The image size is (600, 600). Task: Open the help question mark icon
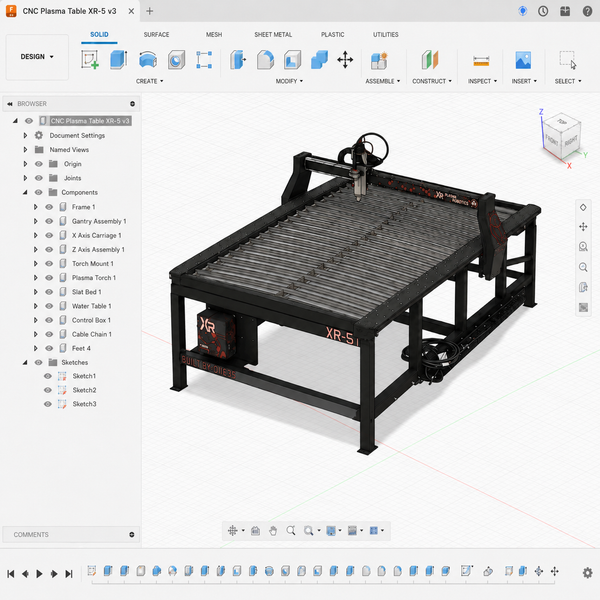[x=587, y=11]
